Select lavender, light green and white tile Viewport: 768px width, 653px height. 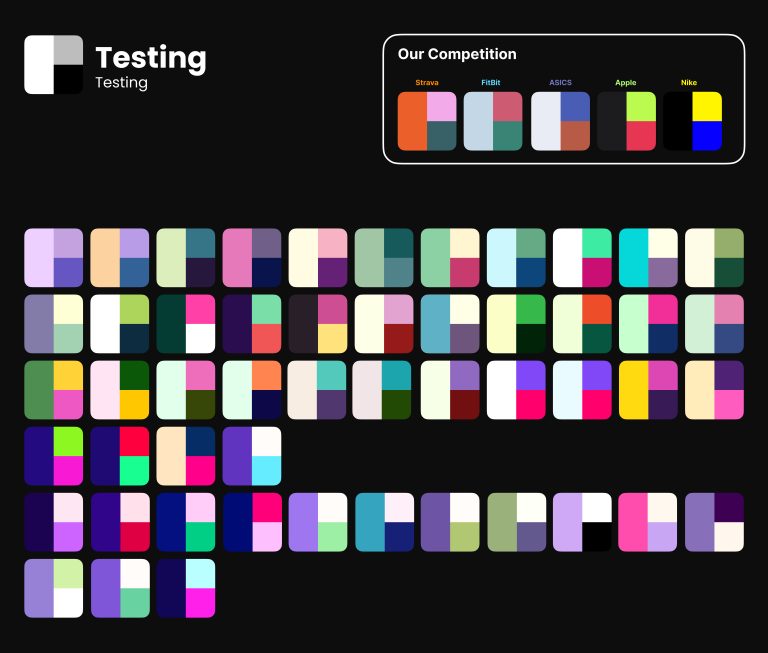click(53, 588)
